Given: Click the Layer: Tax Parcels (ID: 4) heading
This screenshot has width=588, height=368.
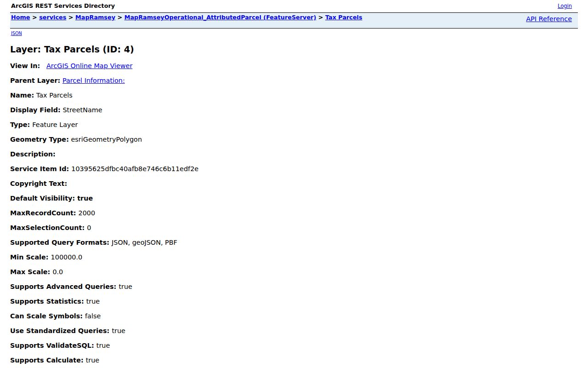Looking at the screenshot, I should pyautogui.click(x=72, y=49).
